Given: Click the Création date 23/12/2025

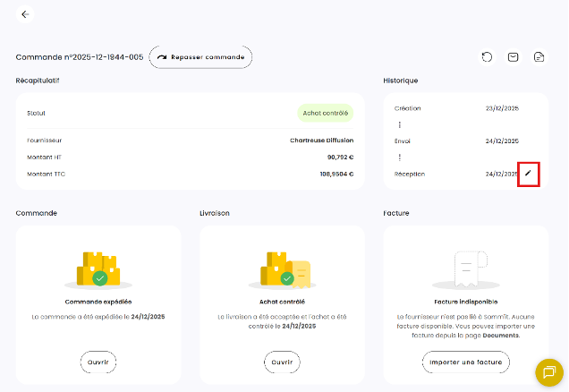Looking at the screenshot, I should click(501, 108).
